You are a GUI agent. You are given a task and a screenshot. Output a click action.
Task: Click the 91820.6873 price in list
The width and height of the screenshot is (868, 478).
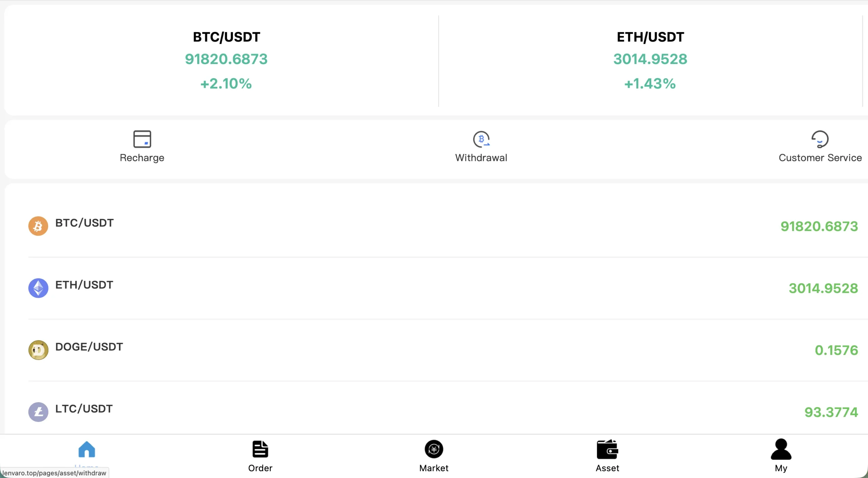tap(819, 226)
